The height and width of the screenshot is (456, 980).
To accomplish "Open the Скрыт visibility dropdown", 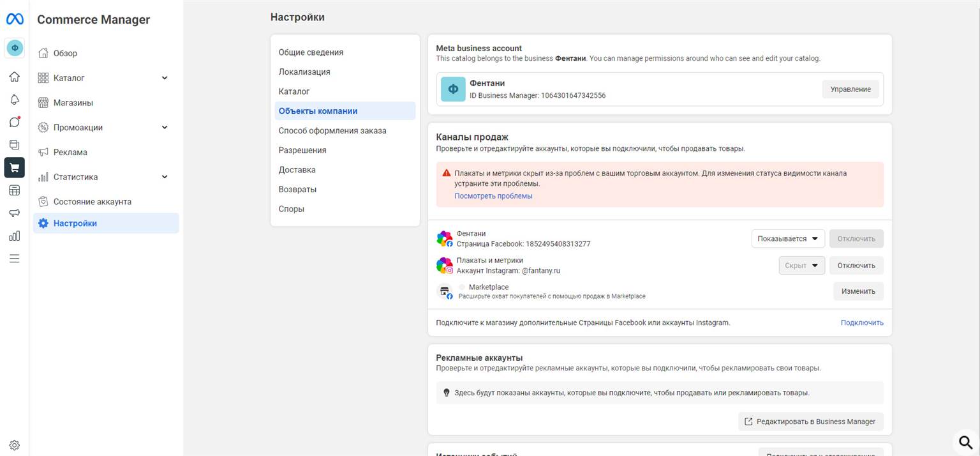I will [802, 266].
